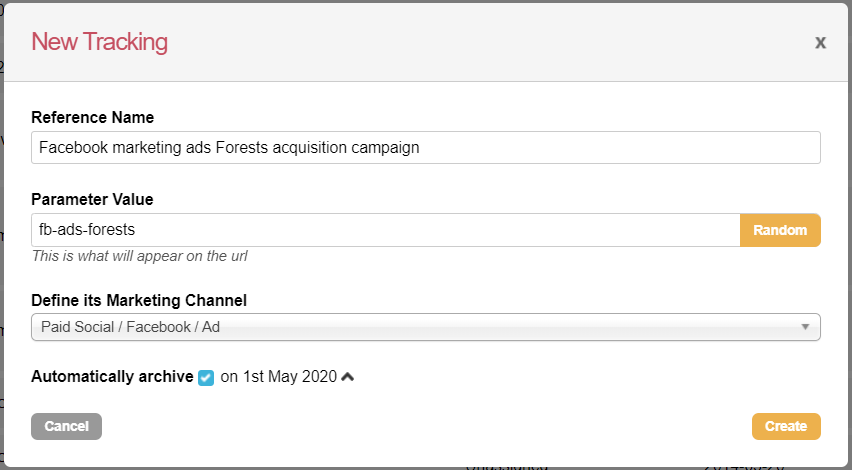
Task: Close the New Tracking dialog
Action: pos(820,43)
